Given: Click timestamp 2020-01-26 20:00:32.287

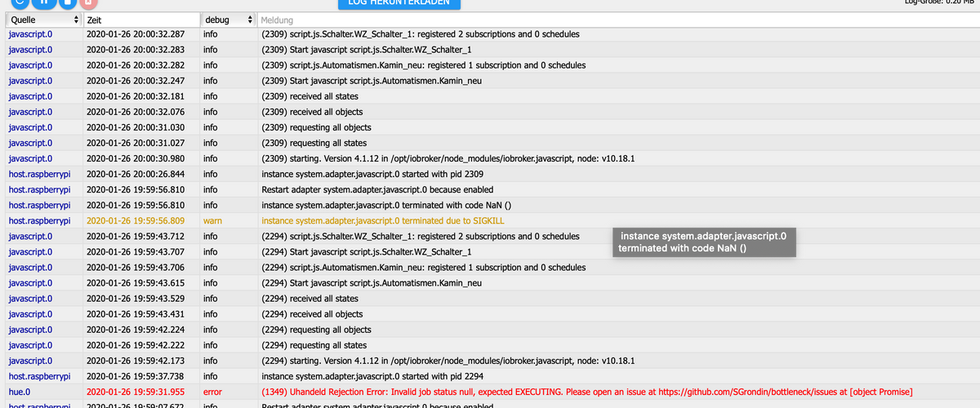Looking at the screenshot, I should [136, 34].
